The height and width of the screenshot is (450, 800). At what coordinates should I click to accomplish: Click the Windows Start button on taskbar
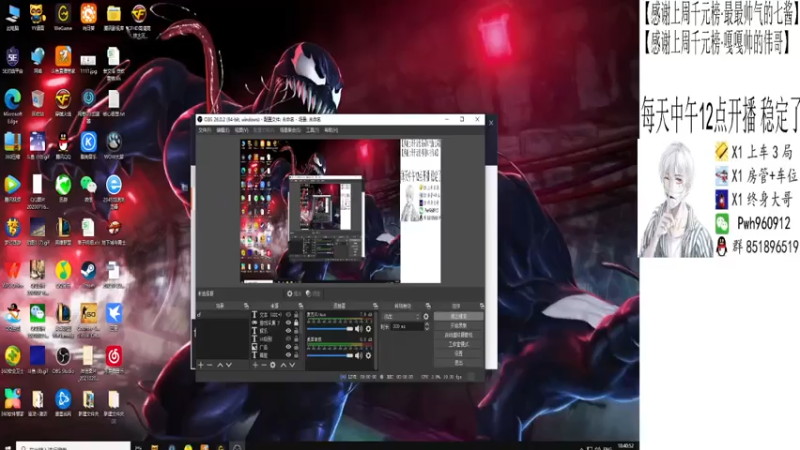[x=7, y=447]
